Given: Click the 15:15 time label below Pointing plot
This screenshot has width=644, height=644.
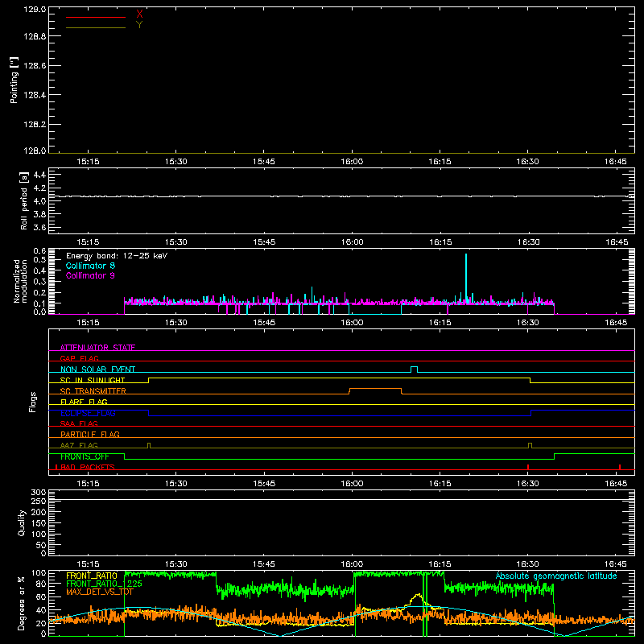Looking at the screenshot, I should tap(88, 162).
